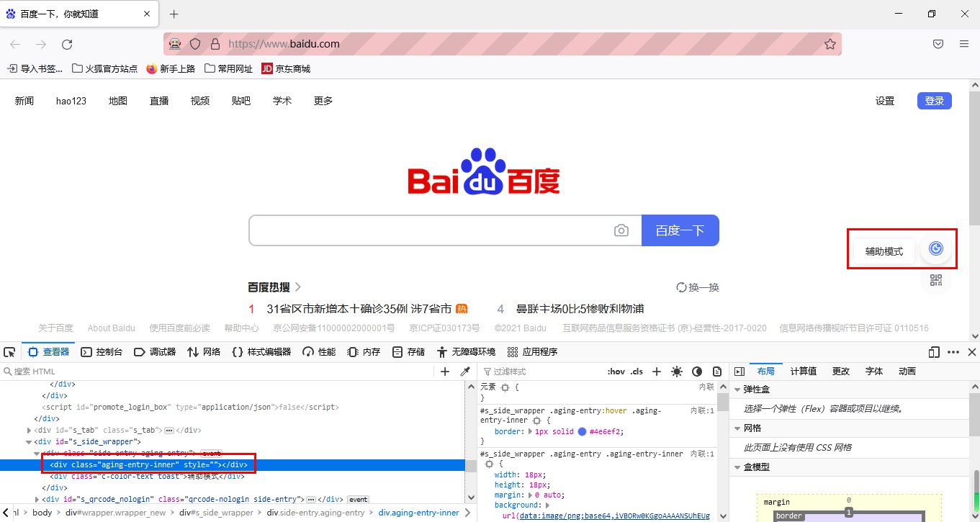Open the 查看器 inspector panel
The image size is (980, 522).
(49, 352)
